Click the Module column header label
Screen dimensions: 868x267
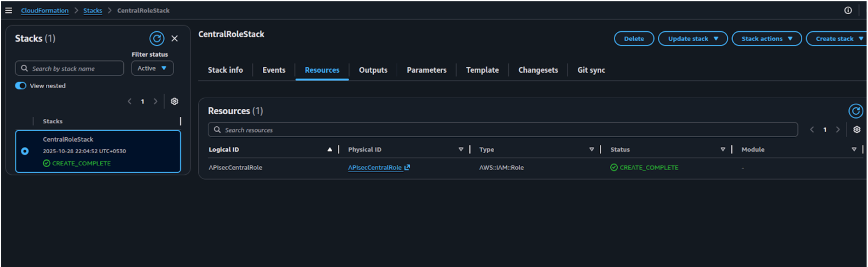coord(753,149)
